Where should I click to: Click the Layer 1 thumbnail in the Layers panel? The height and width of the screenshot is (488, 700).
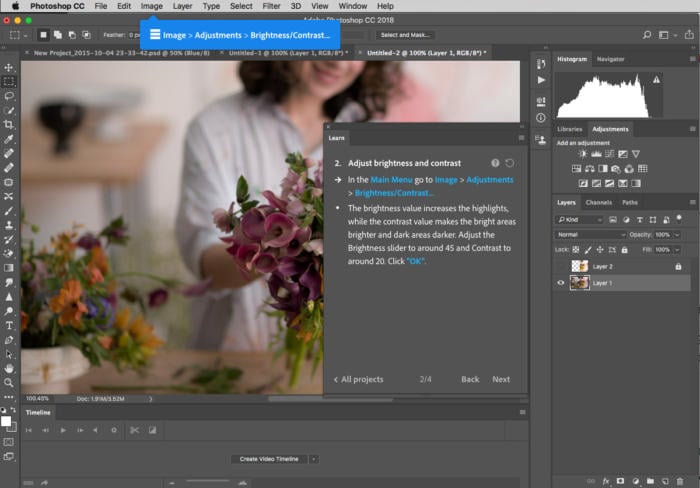pyautogui.click(x=579, y=283)
